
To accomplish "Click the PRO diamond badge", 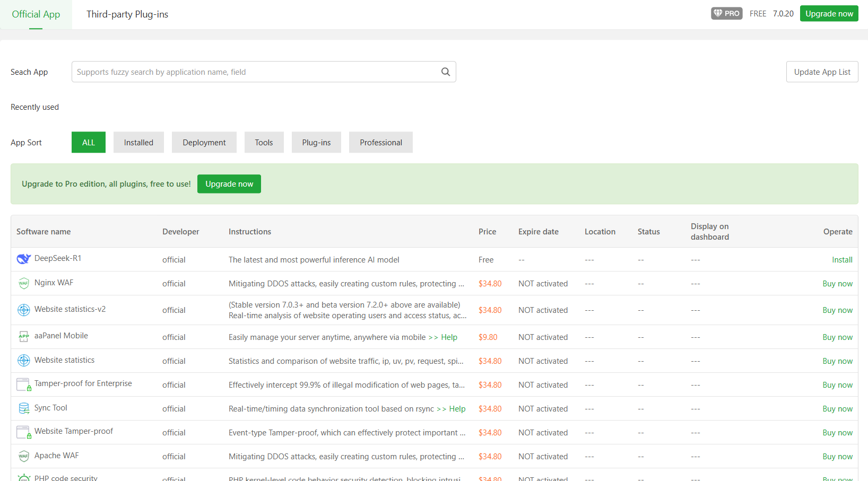I will point(726,14).
